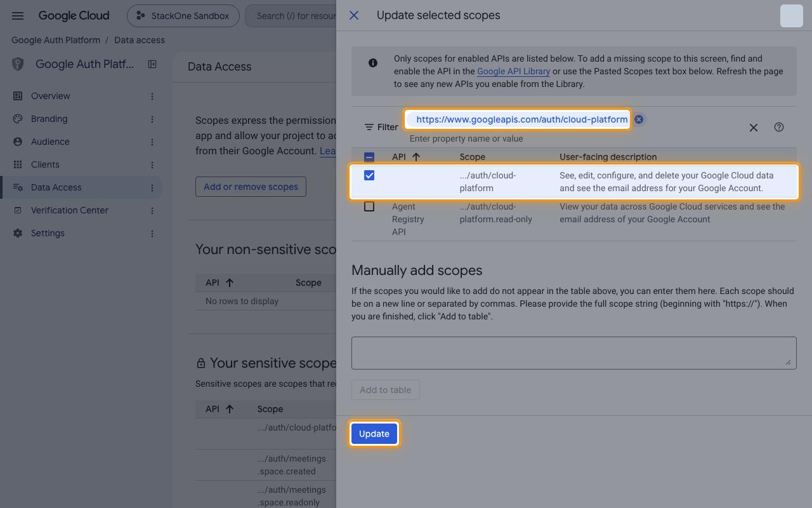Toggle the select-all header checkbox

[369, 157]
